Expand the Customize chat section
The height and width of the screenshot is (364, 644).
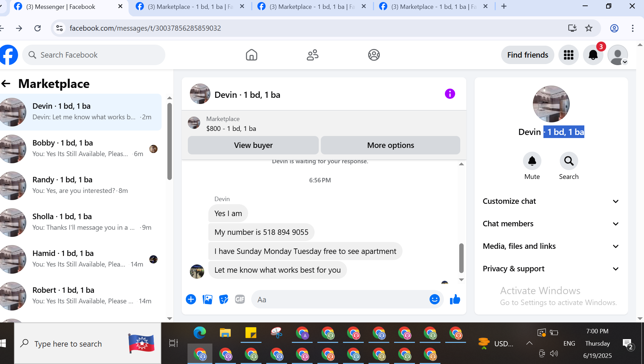tap(551, 201)
